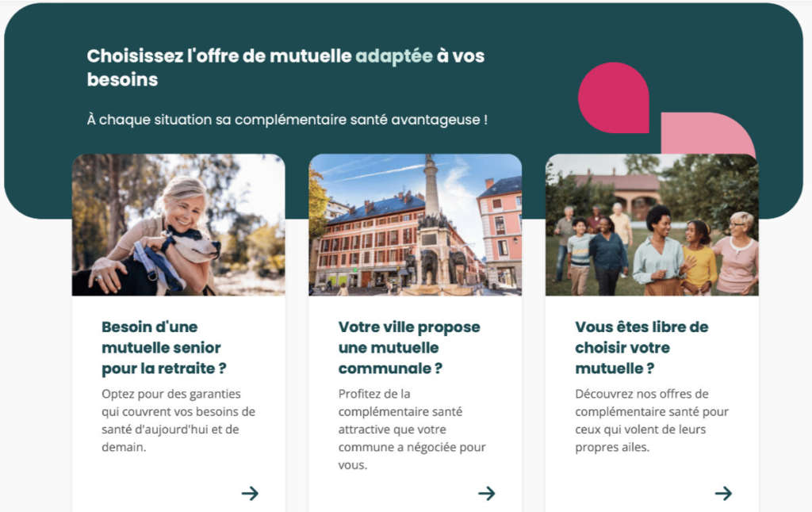The width and height of the screenshot is (812, 512).
Task: Click the woman in yellow sweater
Action: 699,258
